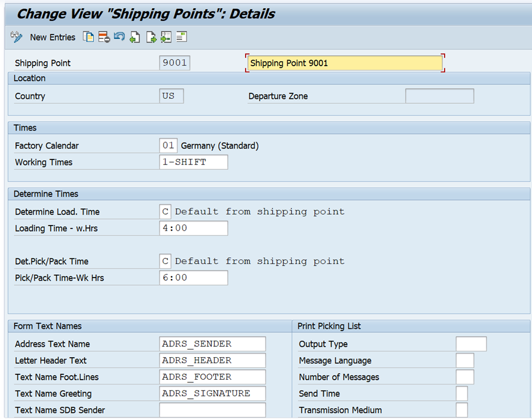The height and width of the screenshot is (419, 532).
Task: Click the Undo Change arrow icon
Action: pos(119,37)
